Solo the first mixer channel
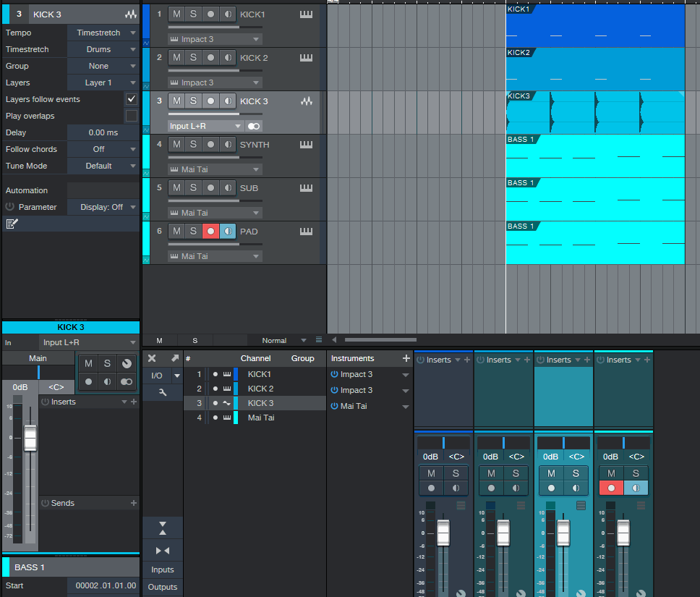The height and width of the screenshot is (597, 700). 456,473
